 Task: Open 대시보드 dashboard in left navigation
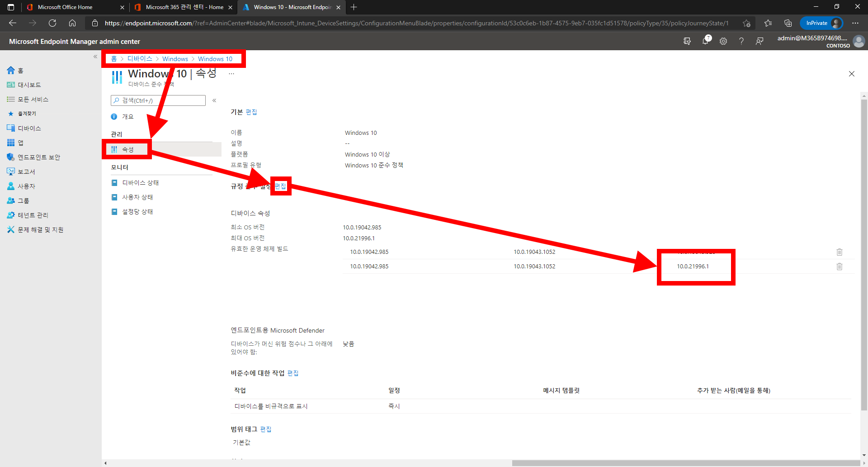pyautogui.click(x=24, y=85)
